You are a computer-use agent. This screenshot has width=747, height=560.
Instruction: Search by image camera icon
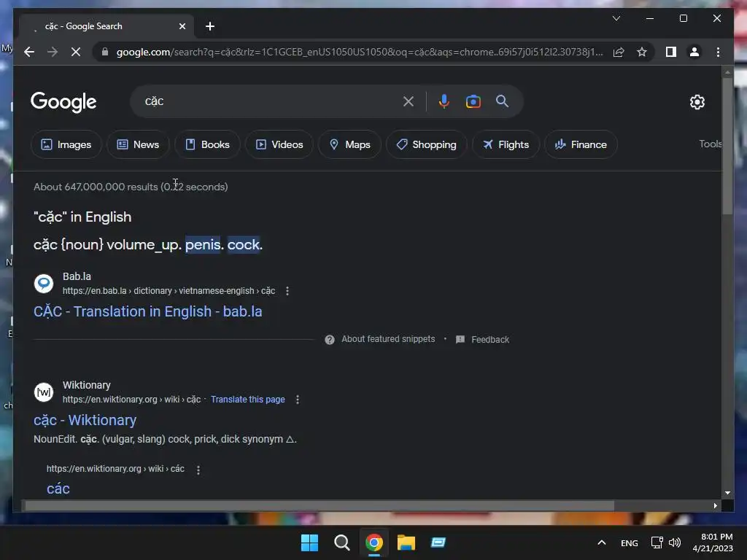(x=473, y=101)
